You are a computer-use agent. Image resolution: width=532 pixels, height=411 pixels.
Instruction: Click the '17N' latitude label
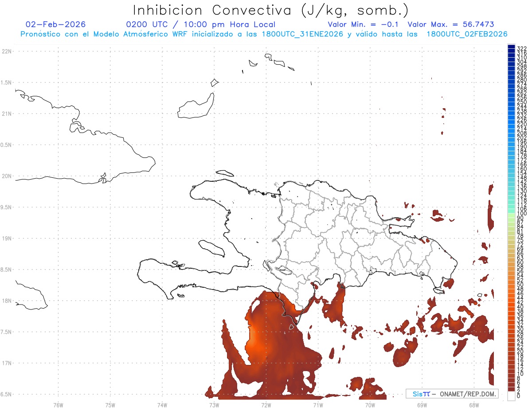[x=7, y=363]
